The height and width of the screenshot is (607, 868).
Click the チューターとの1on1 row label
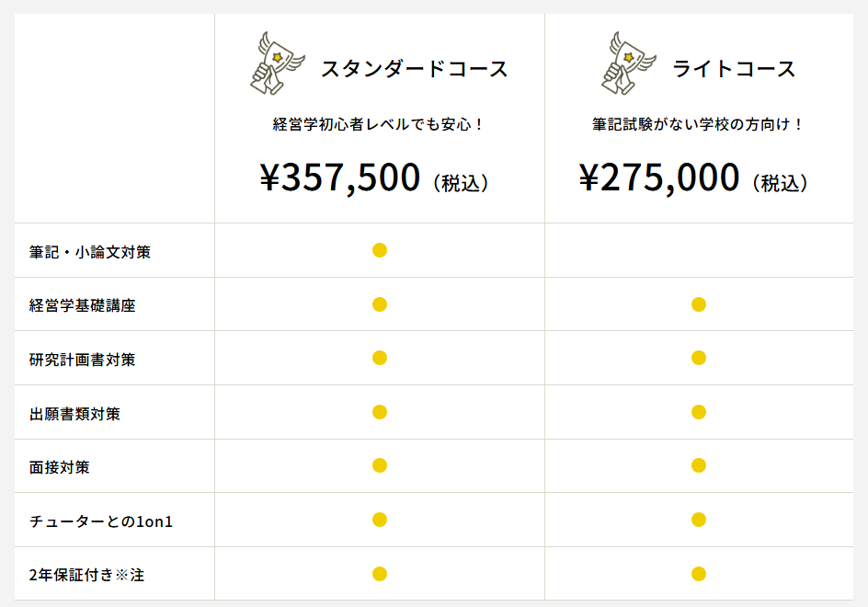pos(101,521)
